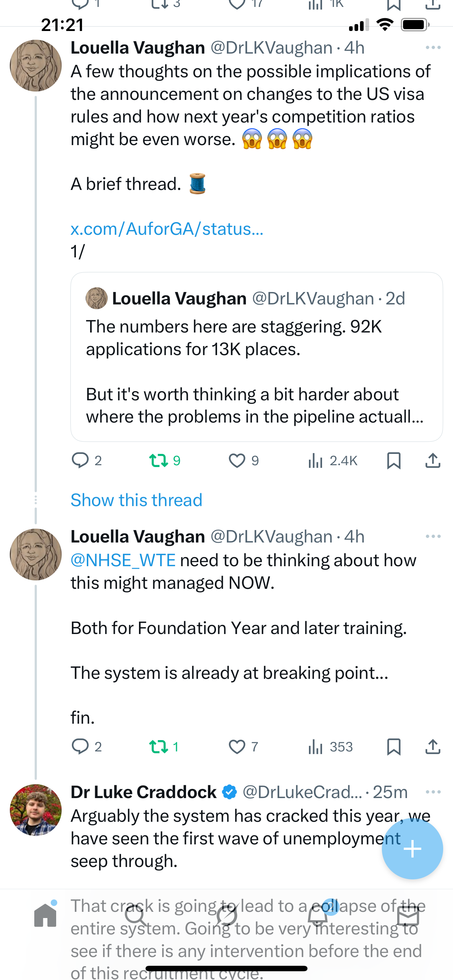Go to the Home tab
Viewport: 453px width, 980px height.
[45, 915]
